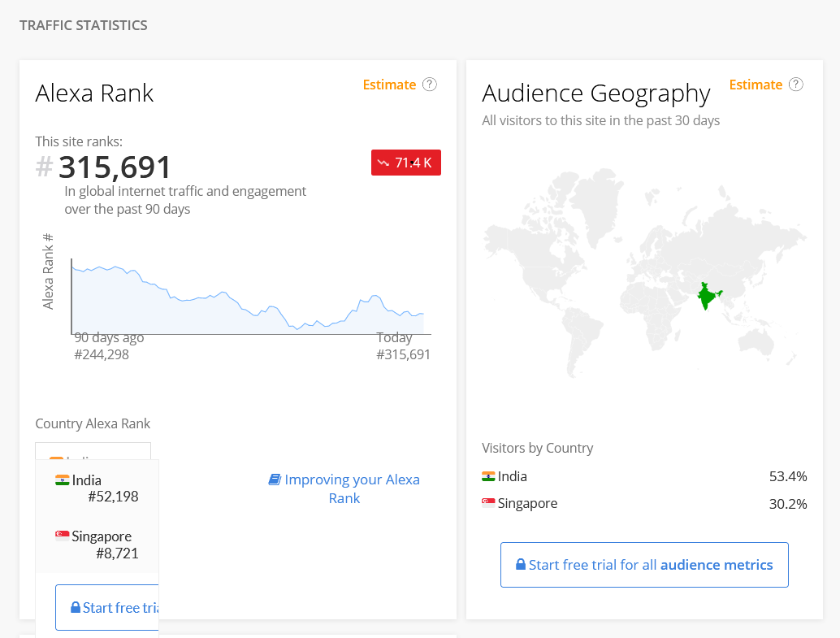The width and height of the screenshot is (840, 638).
Task: Click the 53.4% visitor share value
Action: click(x=788, y=476)
